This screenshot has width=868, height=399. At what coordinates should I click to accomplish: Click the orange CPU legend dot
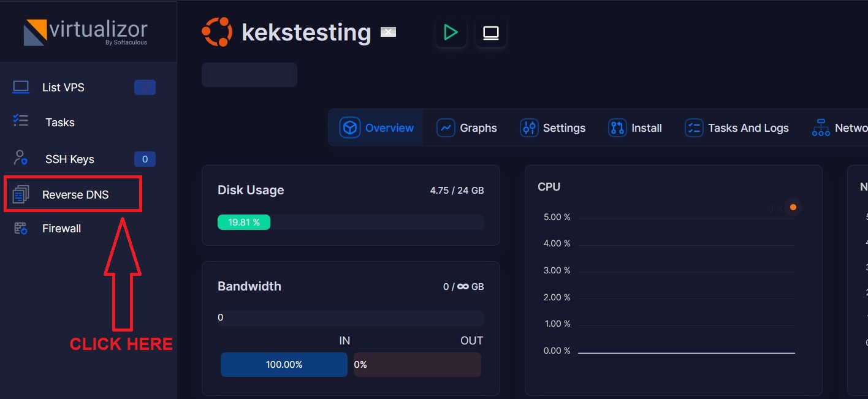793,207
